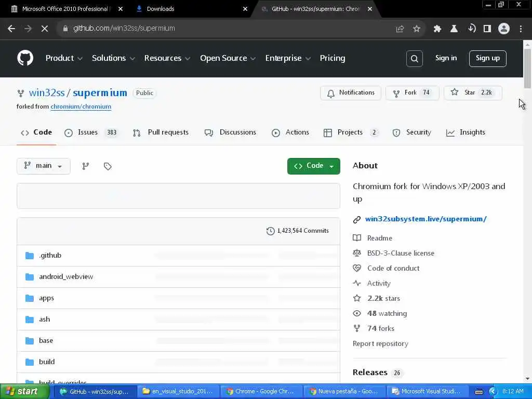Expand the Solutions menu

click(113, 58)
